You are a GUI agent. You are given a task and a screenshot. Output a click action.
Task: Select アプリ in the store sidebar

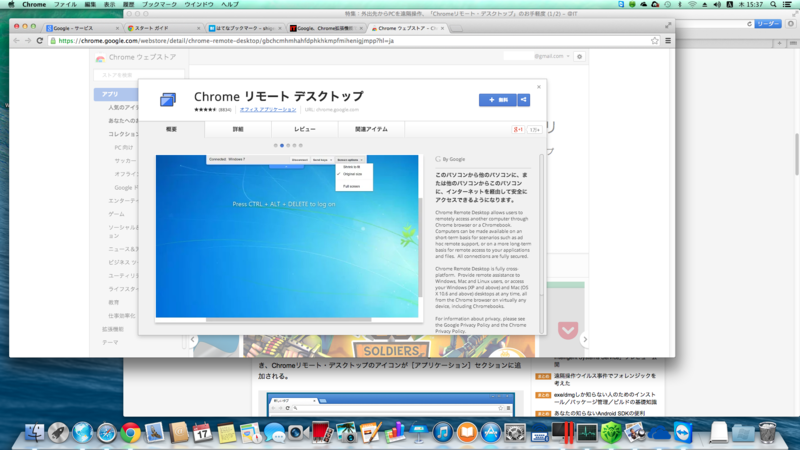[116, 94]
